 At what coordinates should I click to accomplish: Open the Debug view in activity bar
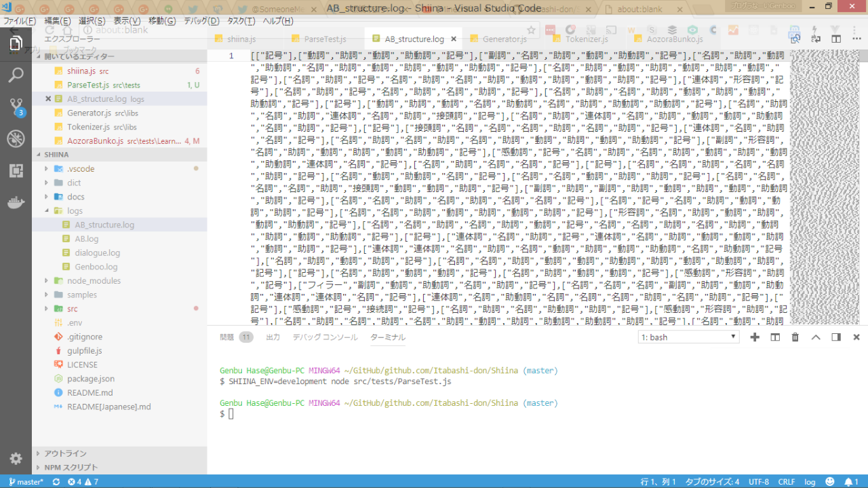point(16,139)
